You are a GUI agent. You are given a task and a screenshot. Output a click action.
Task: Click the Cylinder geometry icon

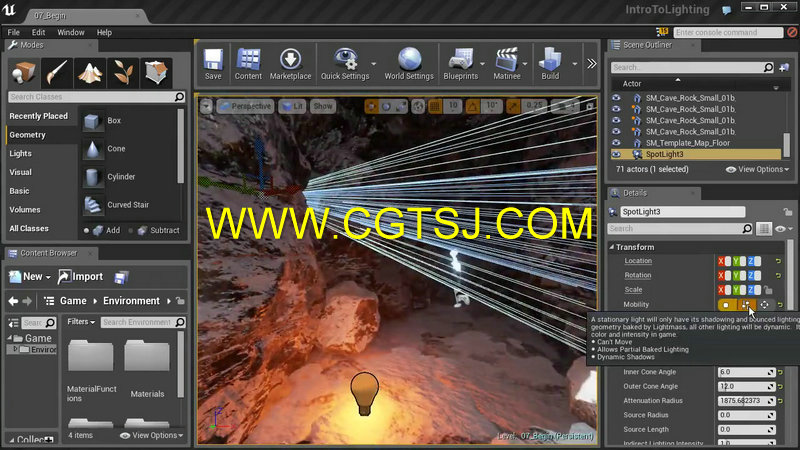point(92,177)
